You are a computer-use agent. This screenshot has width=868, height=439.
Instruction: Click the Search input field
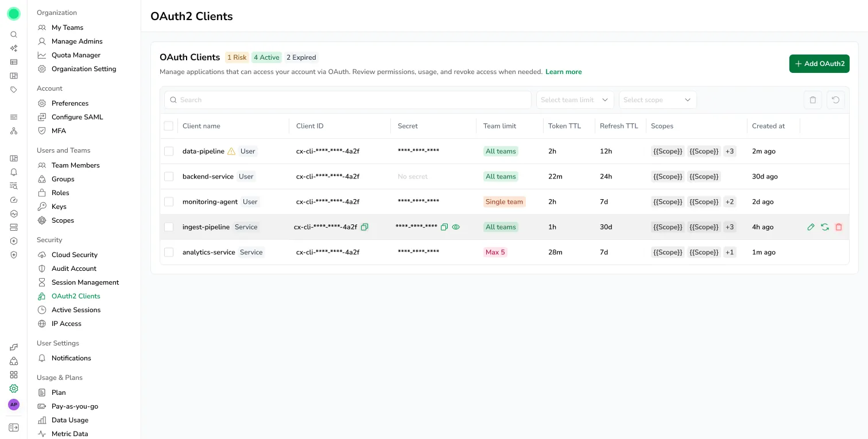348,100
